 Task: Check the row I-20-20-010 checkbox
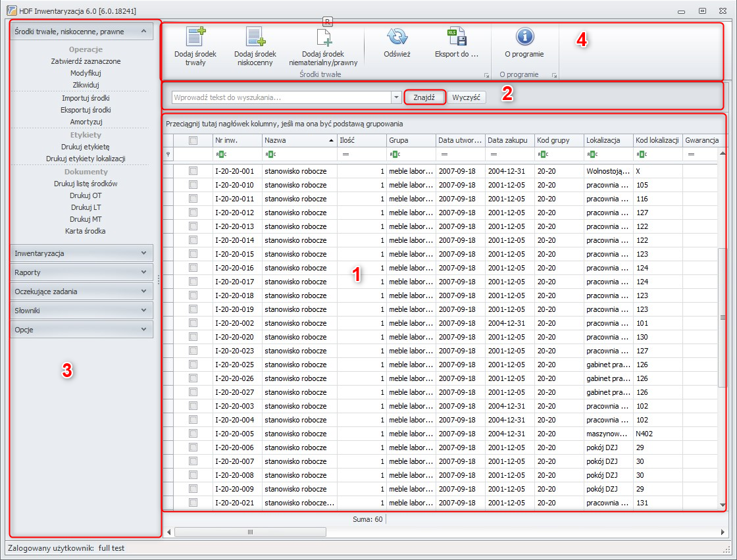coord(193,185)
